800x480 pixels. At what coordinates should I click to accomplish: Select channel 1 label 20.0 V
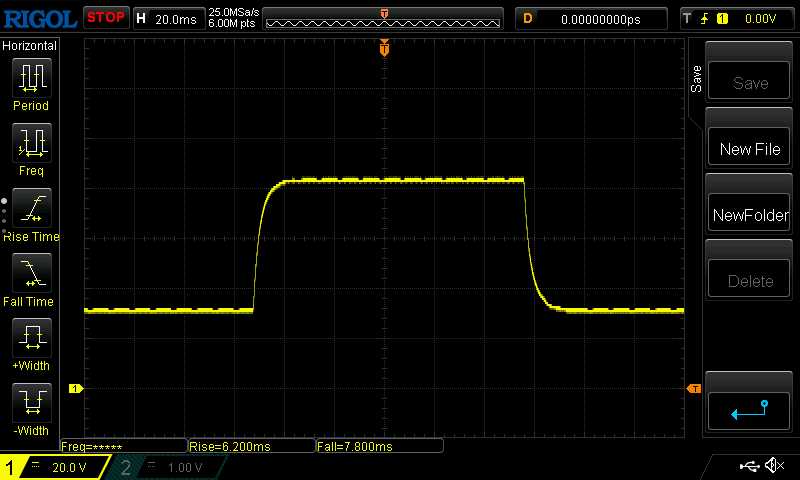pyautogui.click(x=69, y=467)
